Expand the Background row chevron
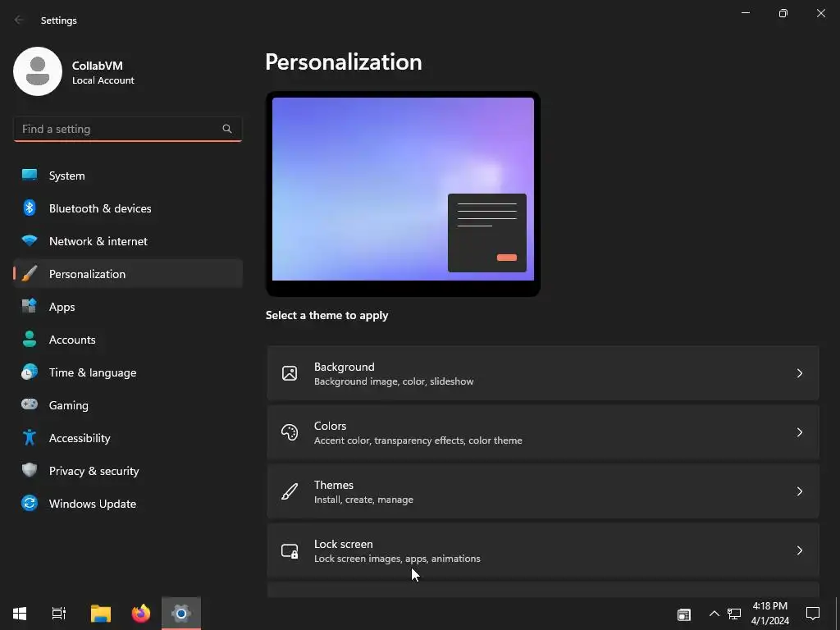 (x=799, y=373)
